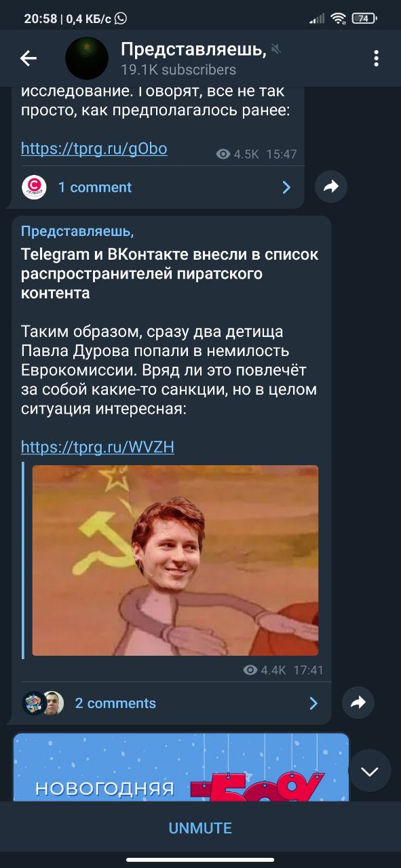The height and width of the screenshot is (868, 401).
Task: Tap the muted speaker icon near channel title
Action: point(275,49)
